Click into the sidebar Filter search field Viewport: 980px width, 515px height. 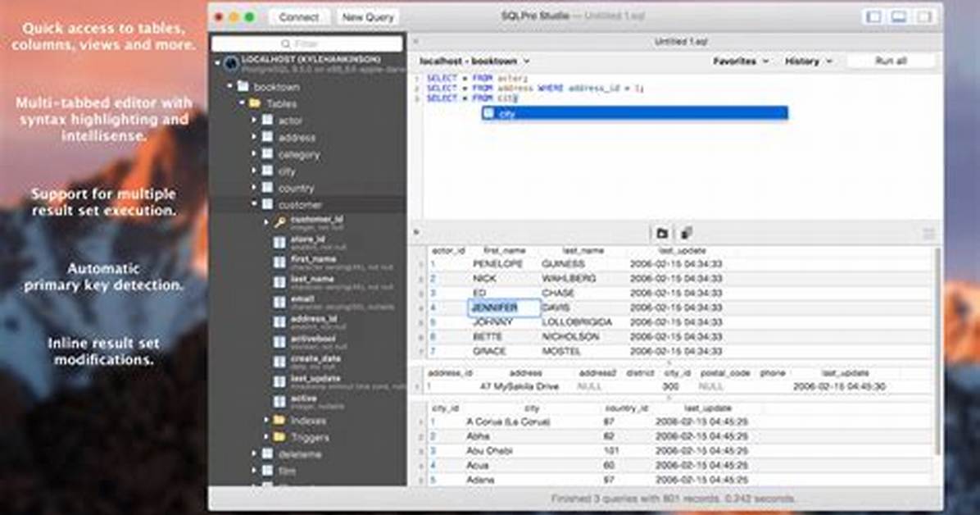307,43
